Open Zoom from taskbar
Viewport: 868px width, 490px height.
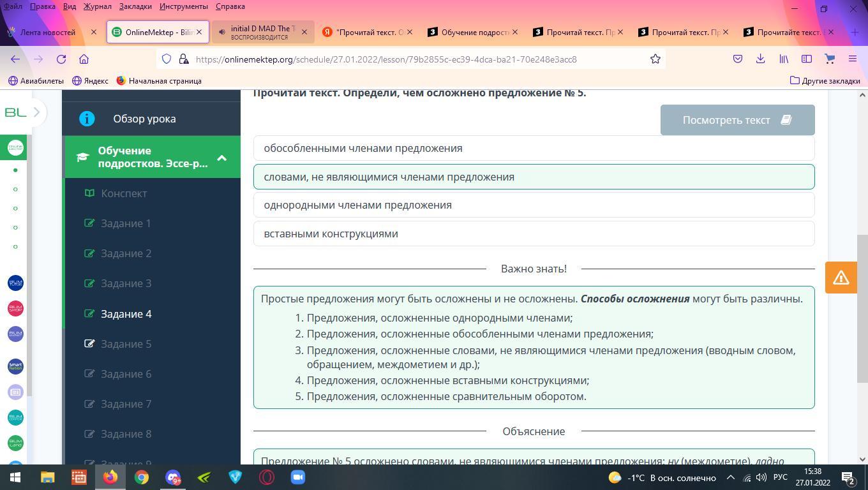pos(298,477)
